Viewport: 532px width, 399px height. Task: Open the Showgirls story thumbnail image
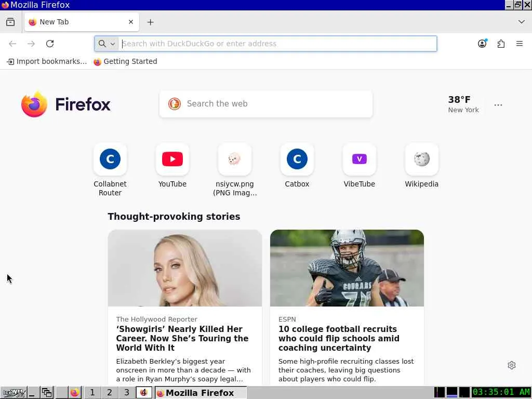(185, 268)
